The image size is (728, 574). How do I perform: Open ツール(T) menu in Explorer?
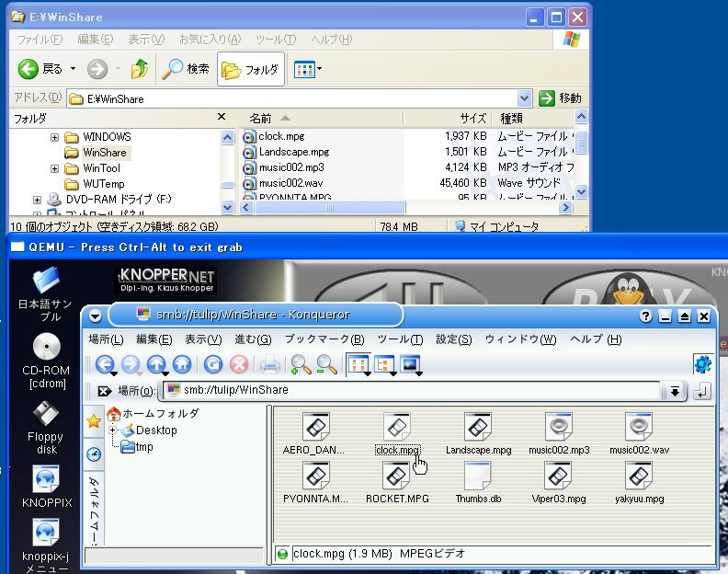pos(276,40)
